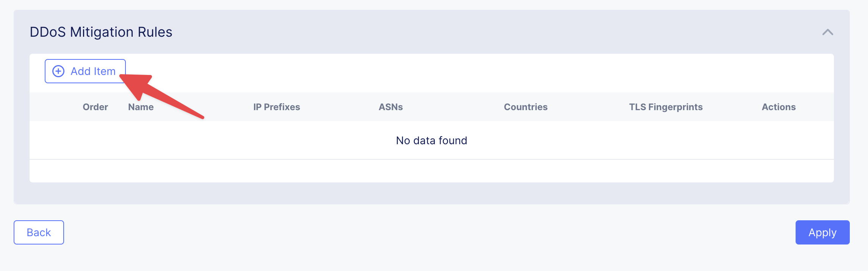Click blank toolbar space right of Add Item
The width and height of the screenshot is (868, 271).
click(455, 72)
